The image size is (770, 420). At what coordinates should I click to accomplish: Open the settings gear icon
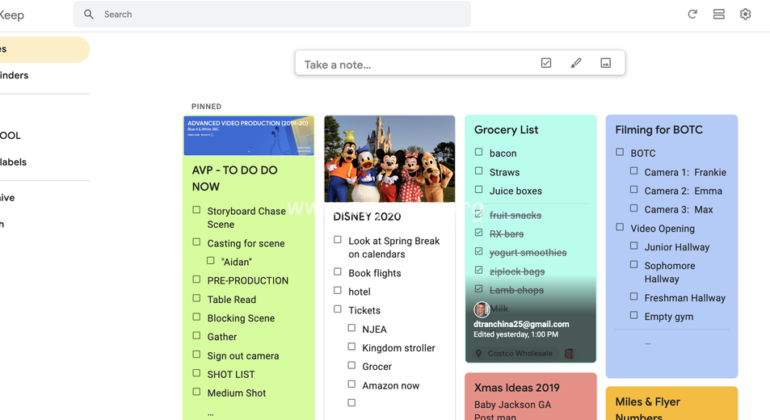[745, 14]
